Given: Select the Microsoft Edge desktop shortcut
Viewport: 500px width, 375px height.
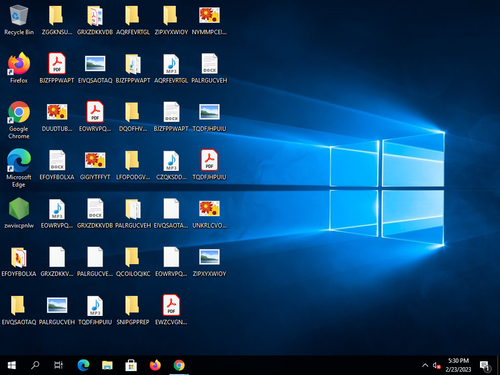Looking at the screenshot, I should [x=19, y=168].
